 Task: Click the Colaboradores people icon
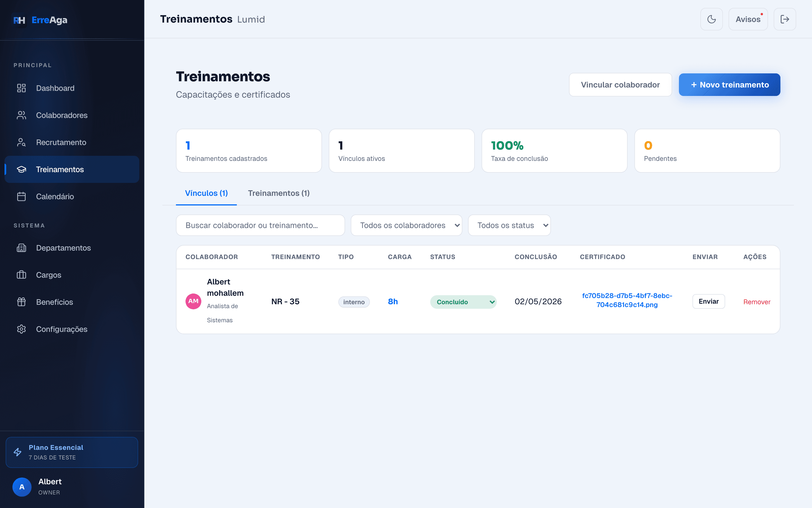coord(21,115)
